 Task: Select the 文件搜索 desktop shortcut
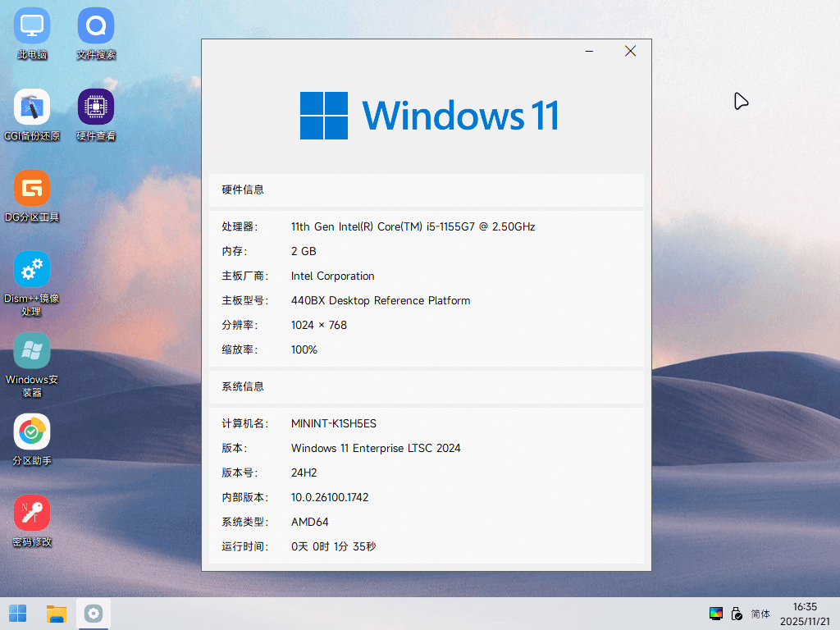pyautogui.click(x=96, y=33)
